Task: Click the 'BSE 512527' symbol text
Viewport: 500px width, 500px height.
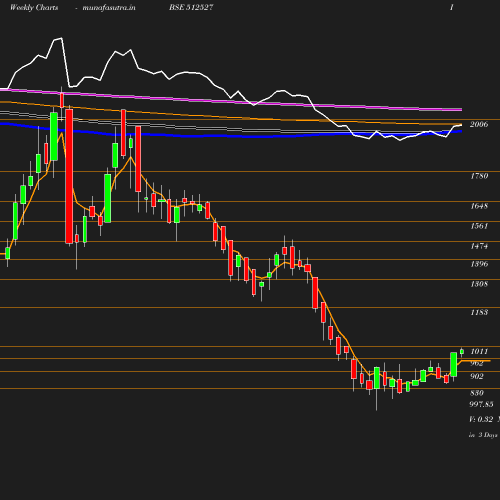Action: pyautogui.click(x=191, y=7)
